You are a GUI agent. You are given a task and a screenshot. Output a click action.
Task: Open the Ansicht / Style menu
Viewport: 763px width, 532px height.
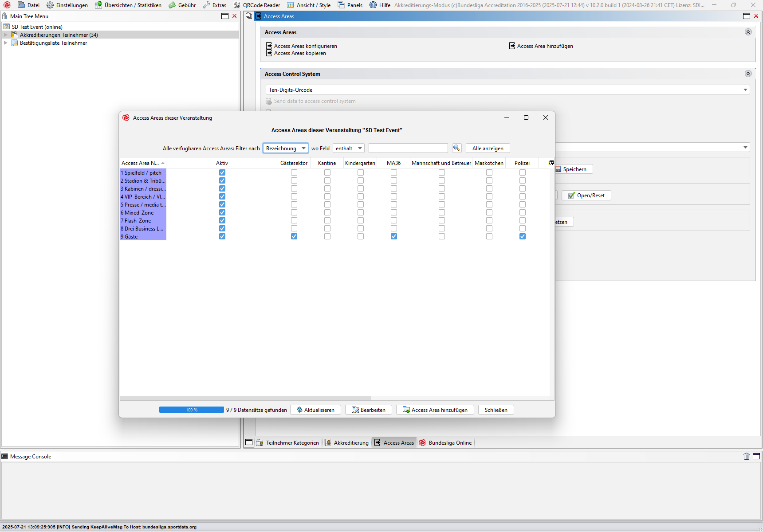click(x=309, y=5)
